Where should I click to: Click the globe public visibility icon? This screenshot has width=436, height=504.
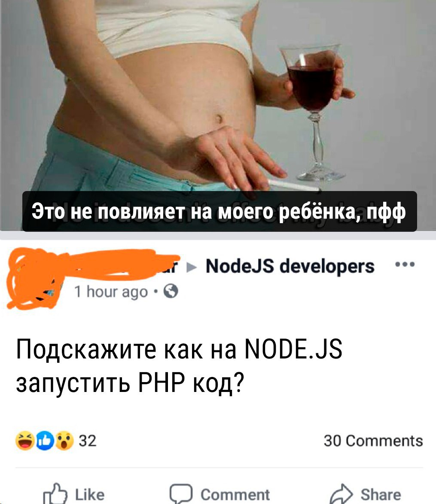tap(171, 291)
